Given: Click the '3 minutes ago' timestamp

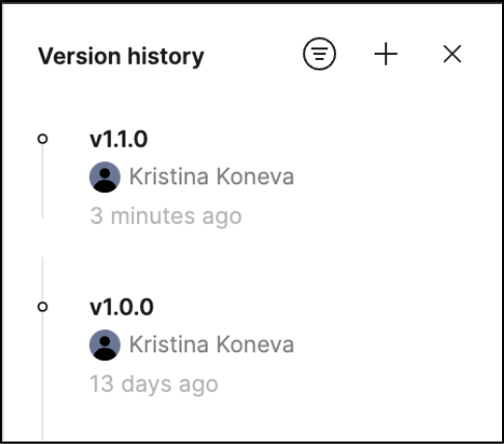Looking at the screenshot, I should [166, 216].
